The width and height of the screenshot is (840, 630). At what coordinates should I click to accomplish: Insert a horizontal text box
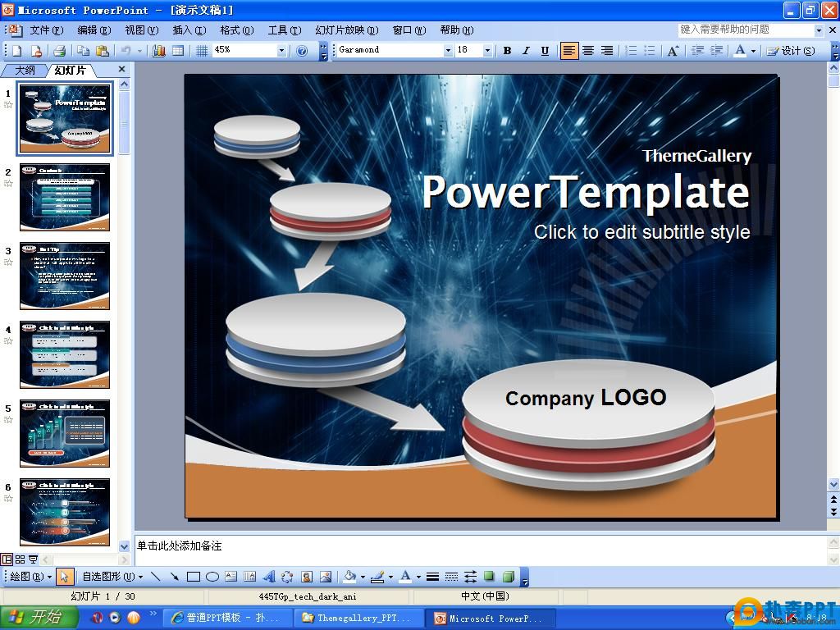[231, 577]
